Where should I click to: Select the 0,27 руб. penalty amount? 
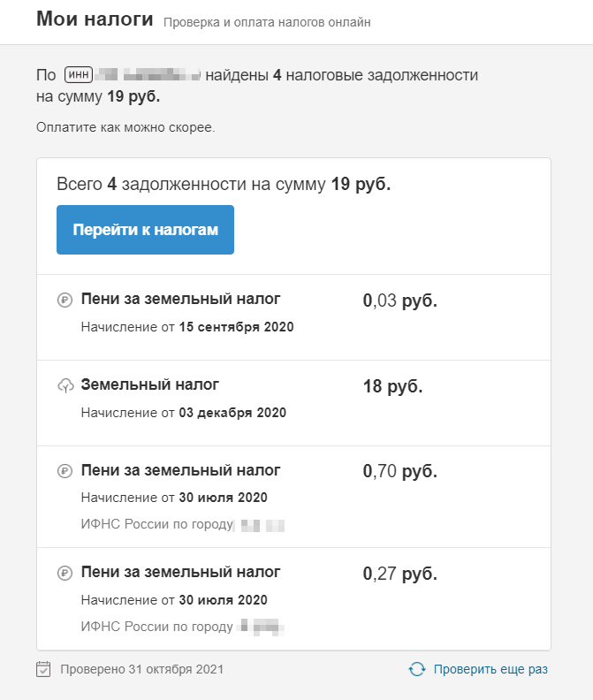click(399, 574)
